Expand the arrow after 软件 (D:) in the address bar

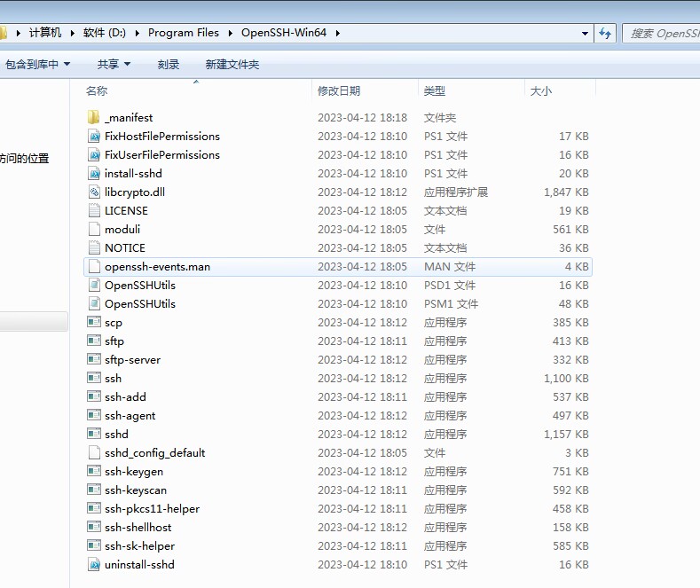pos(137,33)
